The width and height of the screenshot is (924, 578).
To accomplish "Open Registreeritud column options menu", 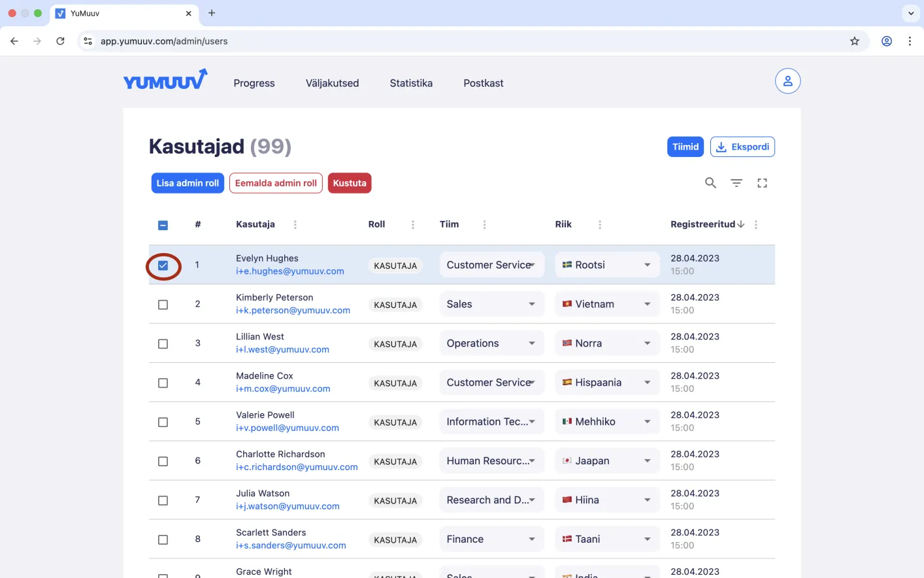I will point(756,225).
